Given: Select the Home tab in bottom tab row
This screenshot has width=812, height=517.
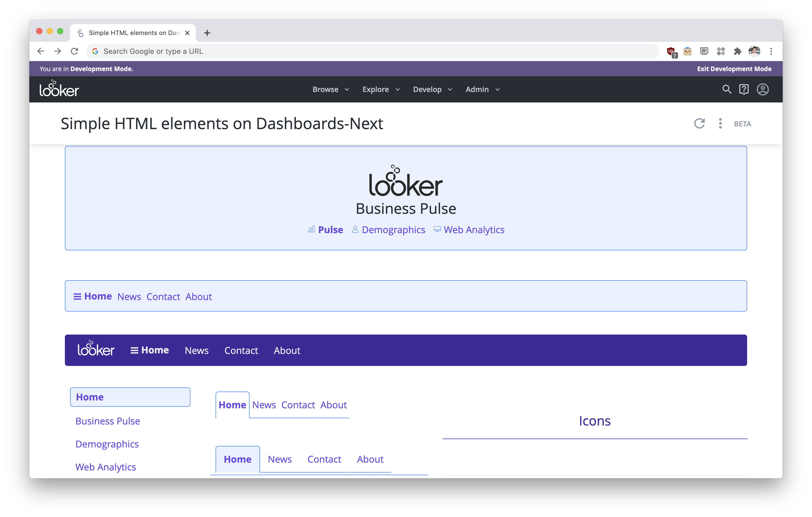Looking at the screenshot, I should point(237,459).
